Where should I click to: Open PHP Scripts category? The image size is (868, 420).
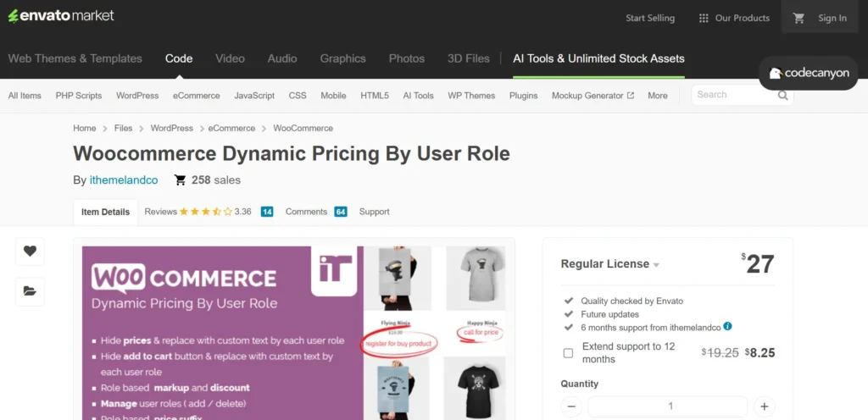[79, 96]
